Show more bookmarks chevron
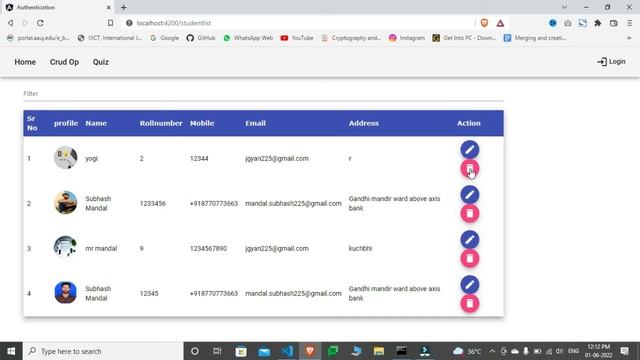This screenshot has width=640, height=360. coord(629,38)
